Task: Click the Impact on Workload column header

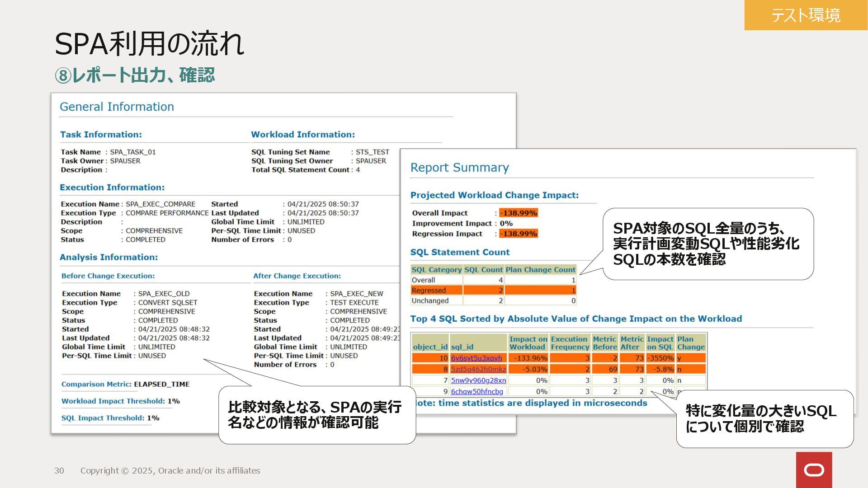Action: tap(528, 343)
